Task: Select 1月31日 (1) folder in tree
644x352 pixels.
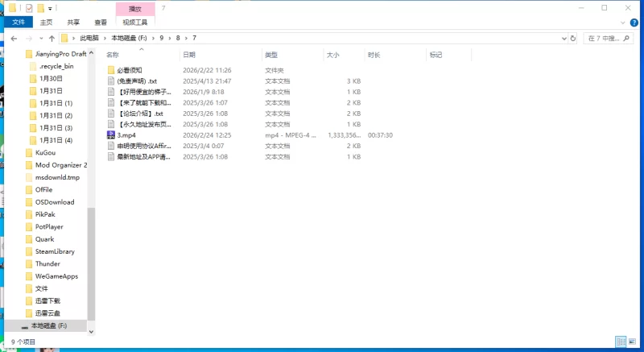Action: tap(52, 103)
